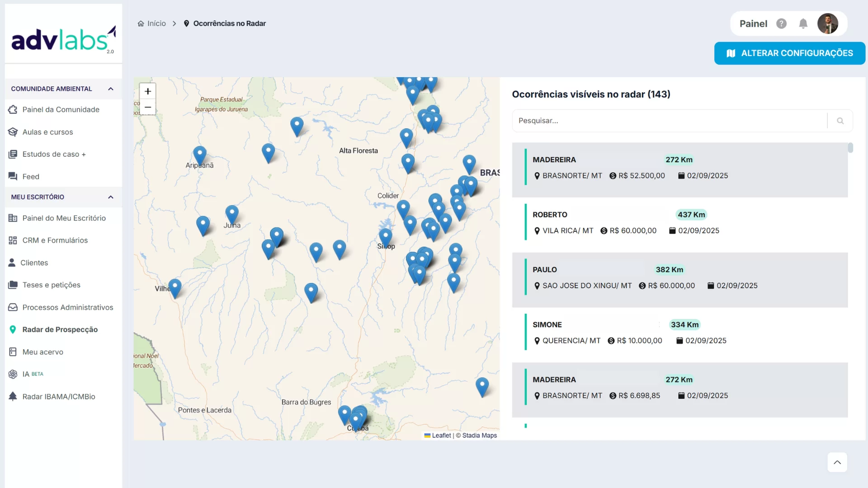Click Alterar Configurações button
Image resolution: width=868 pixels, height=488 pixels.
(789, 53)
